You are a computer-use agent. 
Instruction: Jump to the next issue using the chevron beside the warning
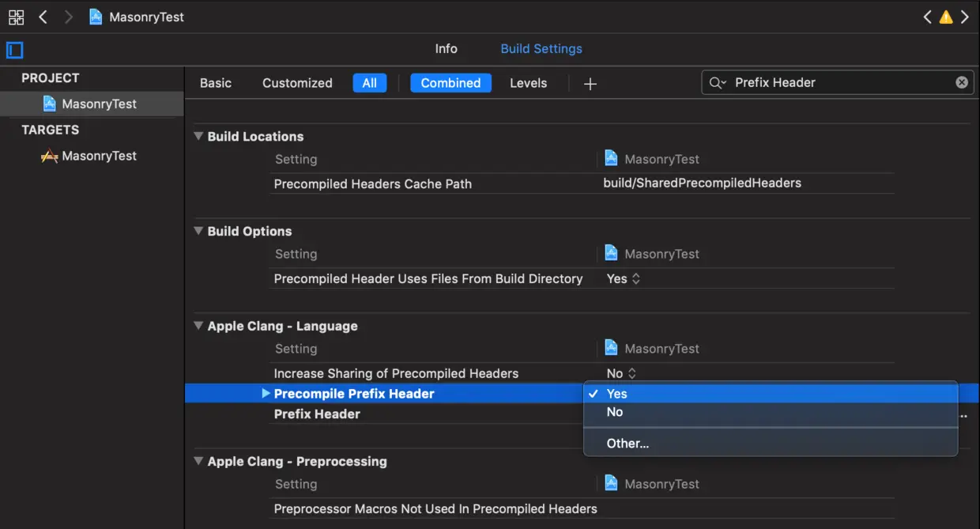click(964, 17)
